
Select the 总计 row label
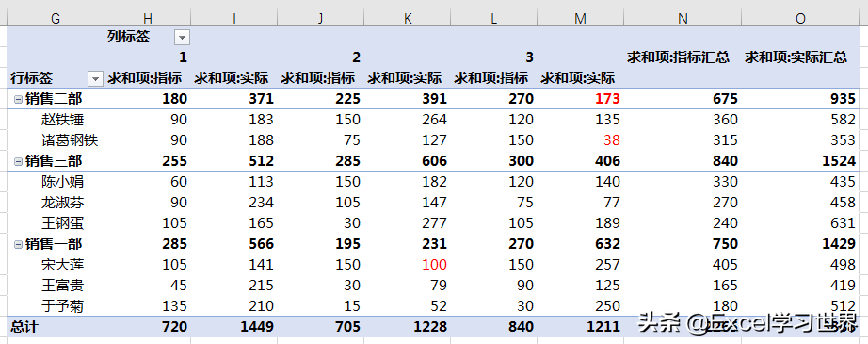click(24, 327)
